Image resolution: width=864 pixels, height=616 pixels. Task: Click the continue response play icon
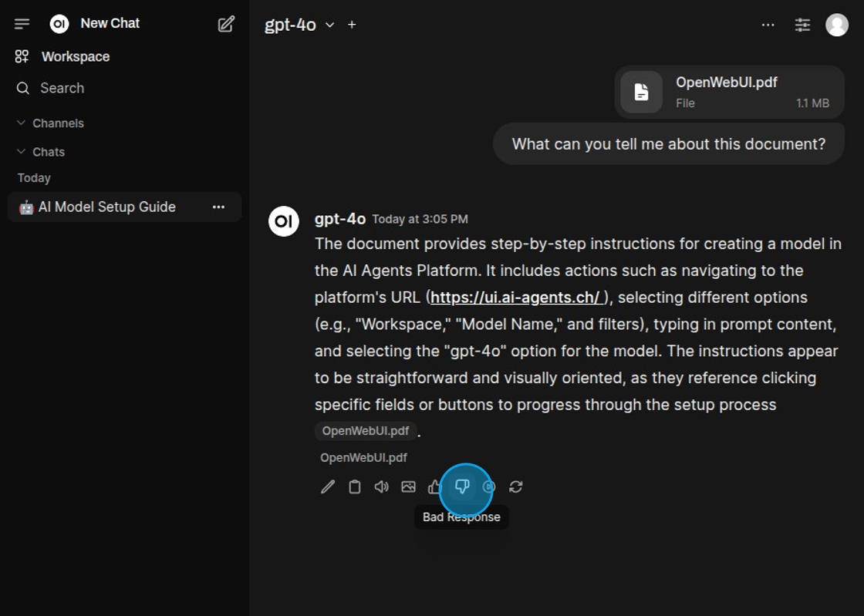click(489, 486)
